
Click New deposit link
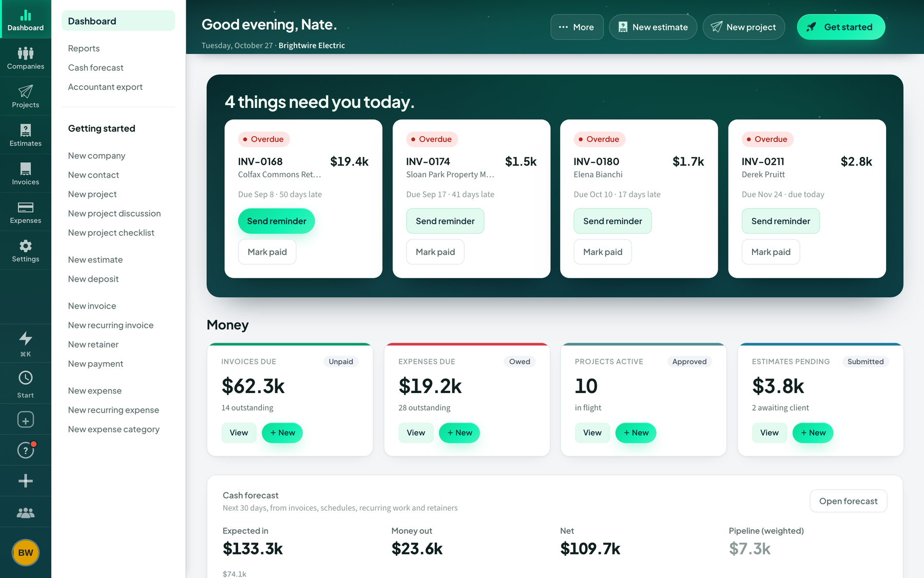click(93, 279)
